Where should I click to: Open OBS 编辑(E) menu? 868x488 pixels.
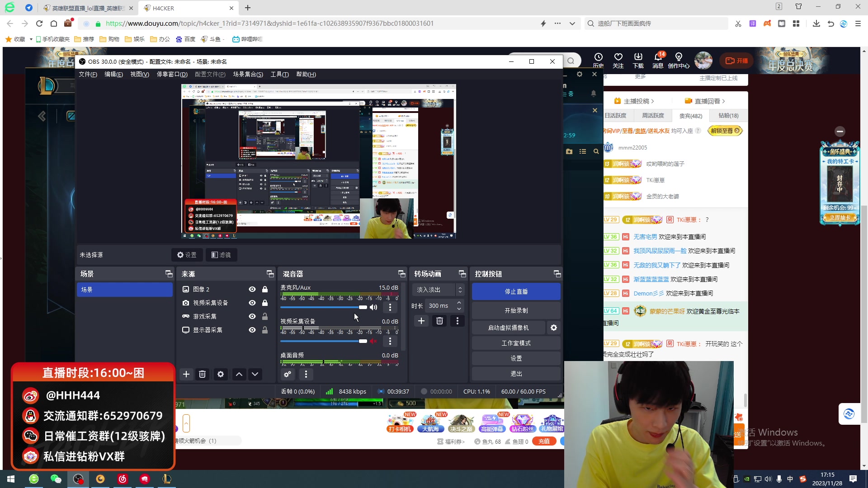pyautogui.click(x=113, y=75)
